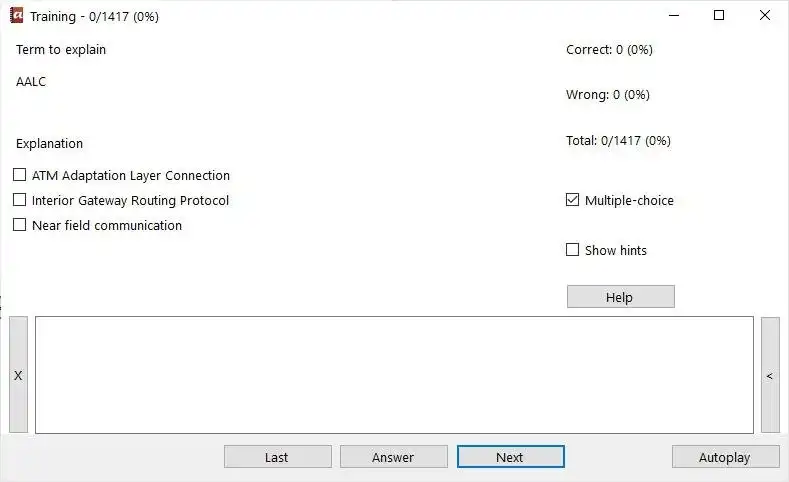Close the Training window
This screenshot has height=482, width=789.
[x=765, y=16]
